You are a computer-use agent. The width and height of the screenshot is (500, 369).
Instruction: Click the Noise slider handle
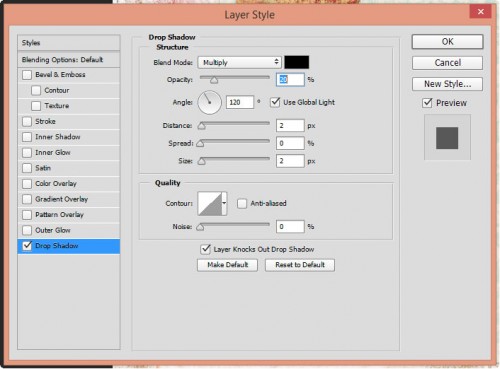(x=200, y=227)
